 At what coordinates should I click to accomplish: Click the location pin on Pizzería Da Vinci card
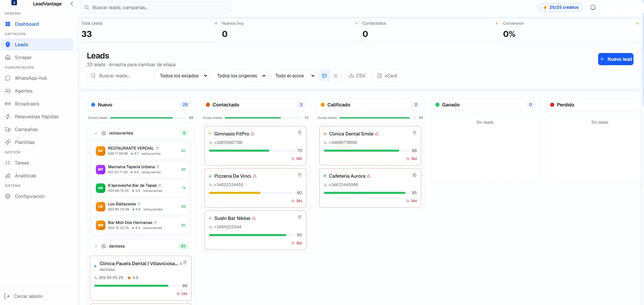(x=299, y=175)
